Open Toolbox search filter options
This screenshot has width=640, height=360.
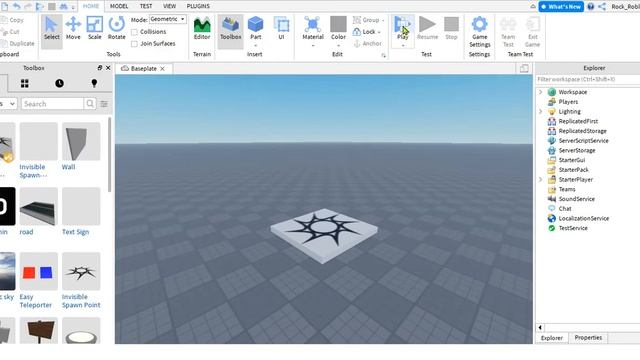[x=104, y=104]
